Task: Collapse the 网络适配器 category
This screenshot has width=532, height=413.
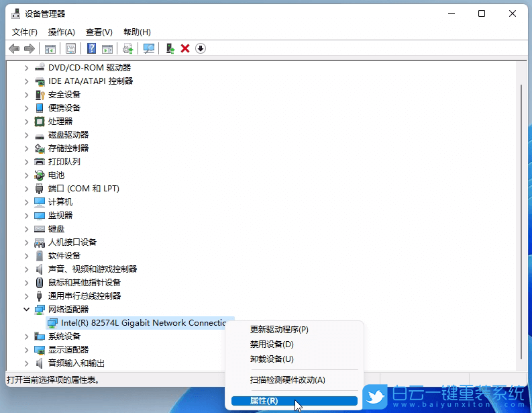Action: click(26, 310)
